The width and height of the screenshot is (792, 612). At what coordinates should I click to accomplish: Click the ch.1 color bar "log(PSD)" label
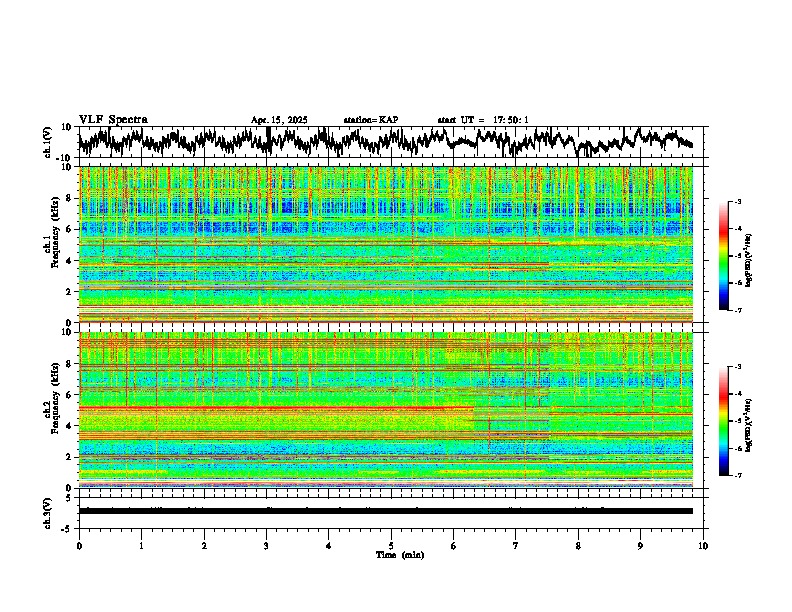[748, 260]
